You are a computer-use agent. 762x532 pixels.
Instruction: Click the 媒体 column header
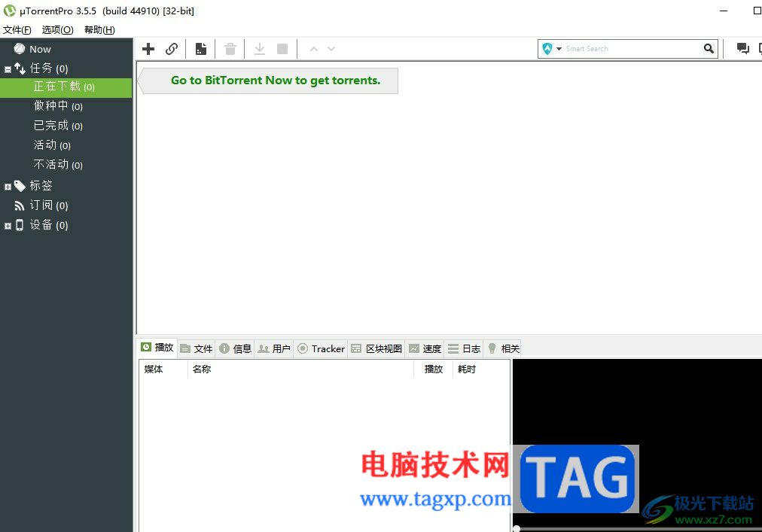(x=163, y=369)
